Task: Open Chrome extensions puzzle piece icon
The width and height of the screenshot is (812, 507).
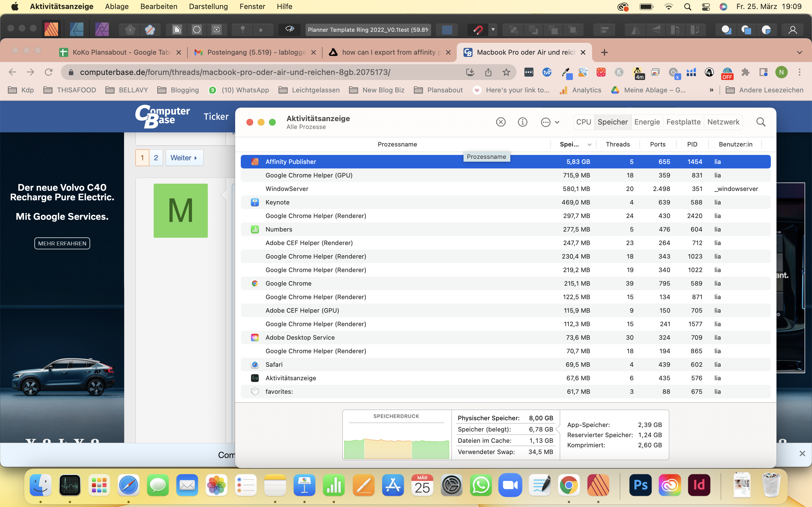Action: [745, 72]
